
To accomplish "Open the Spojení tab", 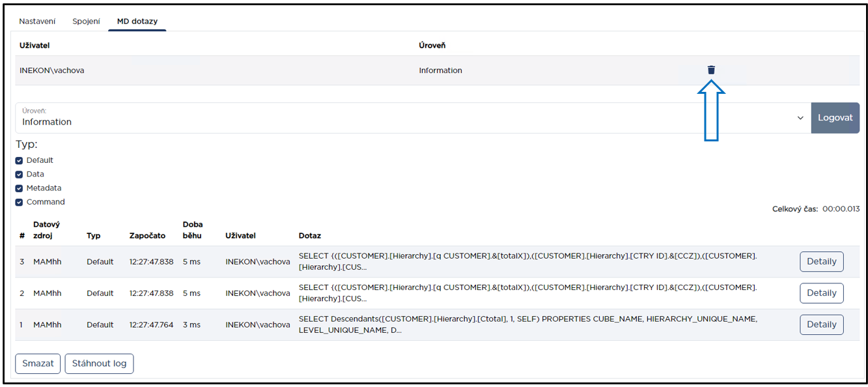I will 87,21.
